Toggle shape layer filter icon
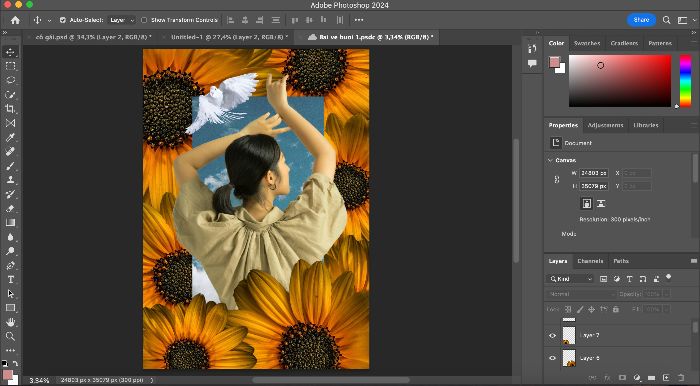Image resolution: width=700 pixels, height=386 pixels. pyautogui.click(x=642, y=279)
